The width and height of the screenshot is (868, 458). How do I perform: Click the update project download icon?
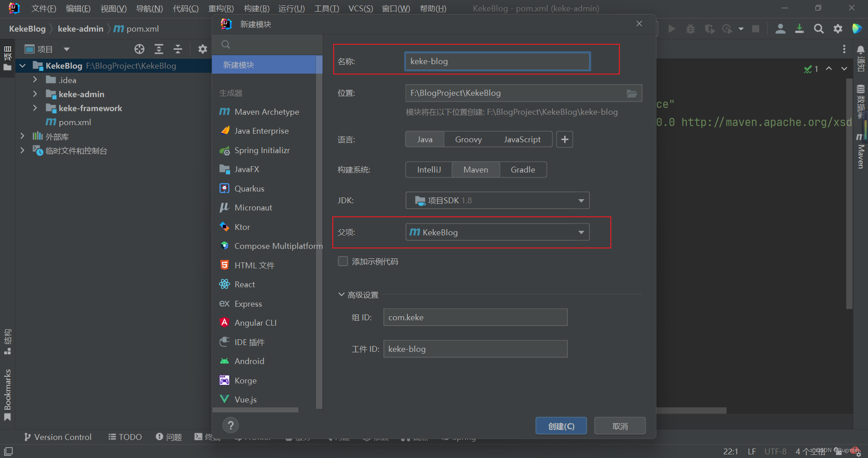tap(799, 29)
